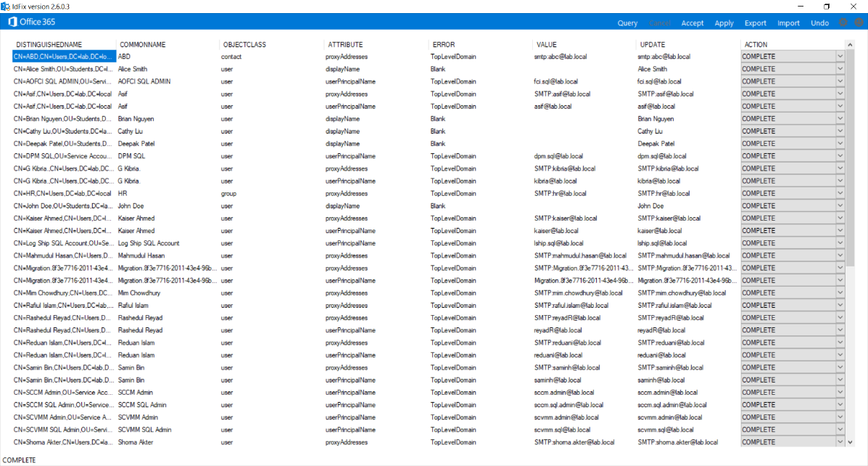The image size is (868, 466).
Task: Choose Export from the menu bar
Action: pos(755,23)
